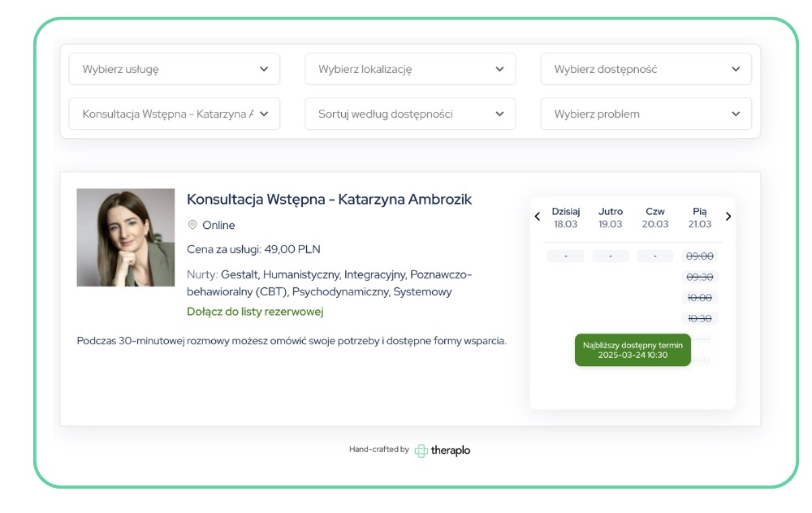Click the left chevron to view previous days
This screenshot has height=513, width=812.
coord(537,217)
